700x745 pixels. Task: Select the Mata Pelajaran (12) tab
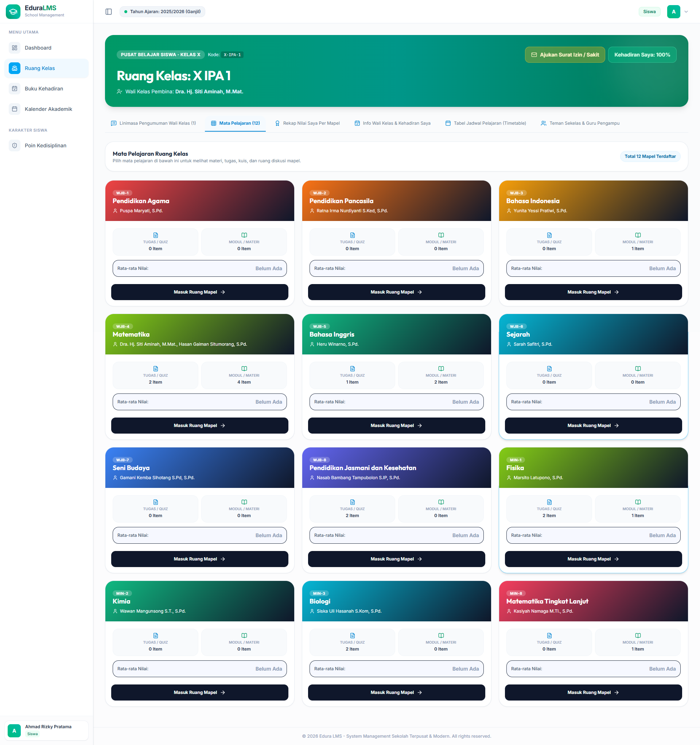235,123
